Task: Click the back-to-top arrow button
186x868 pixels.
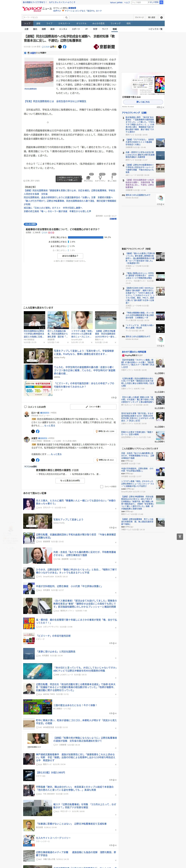Action: pyautogui.click(x=180, y=536)
